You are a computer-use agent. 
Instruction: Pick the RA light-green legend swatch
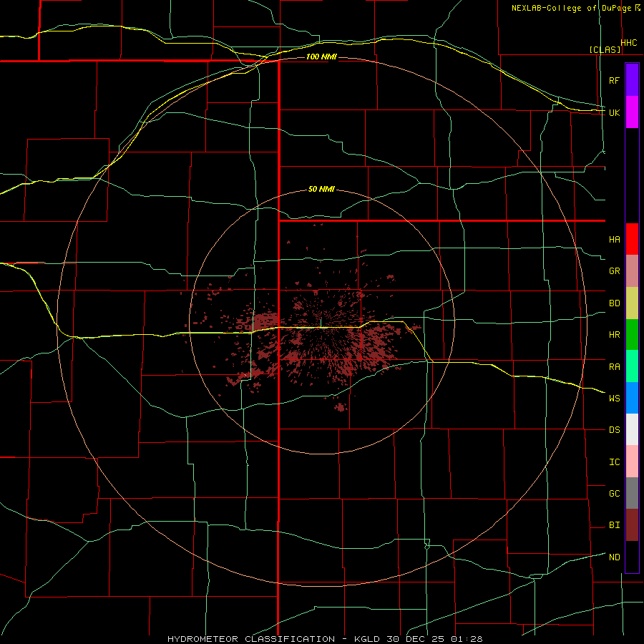tap(632, 366)
